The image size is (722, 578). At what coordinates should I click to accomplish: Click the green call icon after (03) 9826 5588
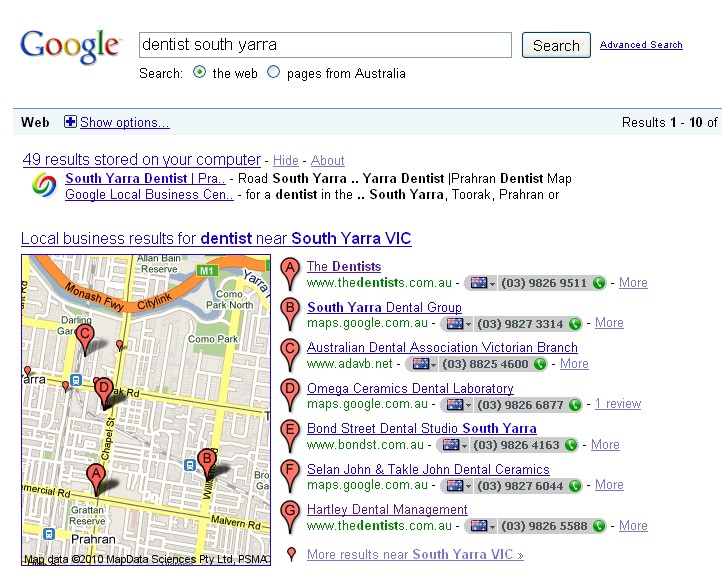point(599,526)
